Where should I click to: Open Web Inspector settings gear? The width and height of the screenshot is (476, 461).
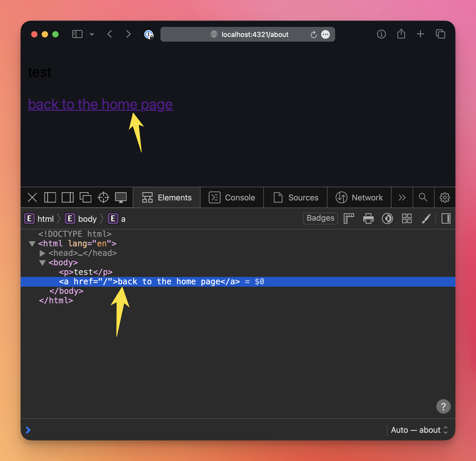click(x=445, y=198)
